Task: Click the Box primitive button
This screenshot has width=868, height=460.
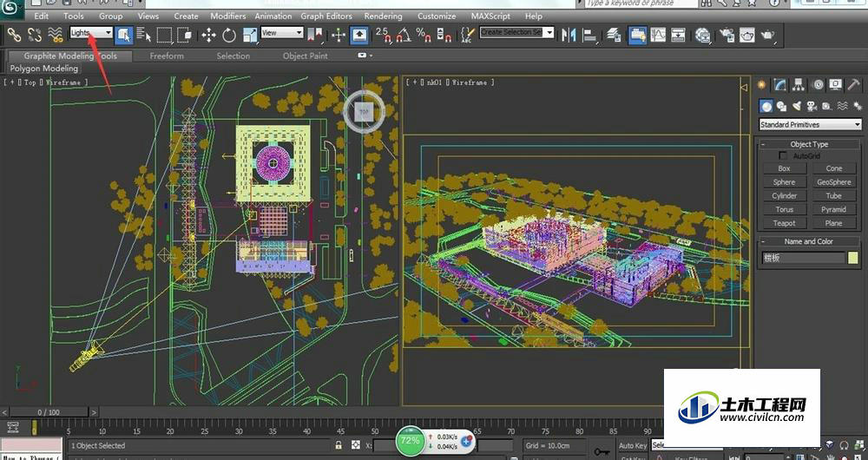Action: pos(785,168)
